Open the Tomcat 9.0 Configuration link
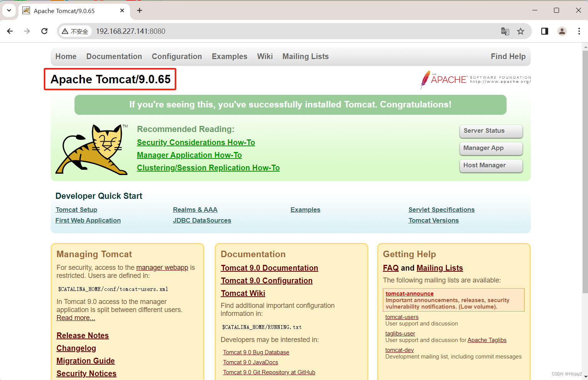 [267, 281]
